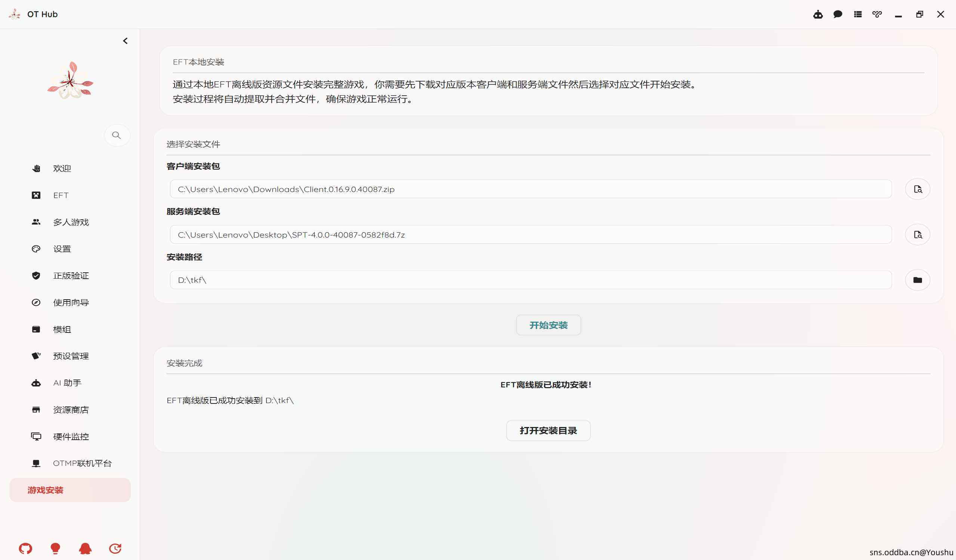Open the 设置 settings page
The image size is (956, 560).
(x=62, y=249)
